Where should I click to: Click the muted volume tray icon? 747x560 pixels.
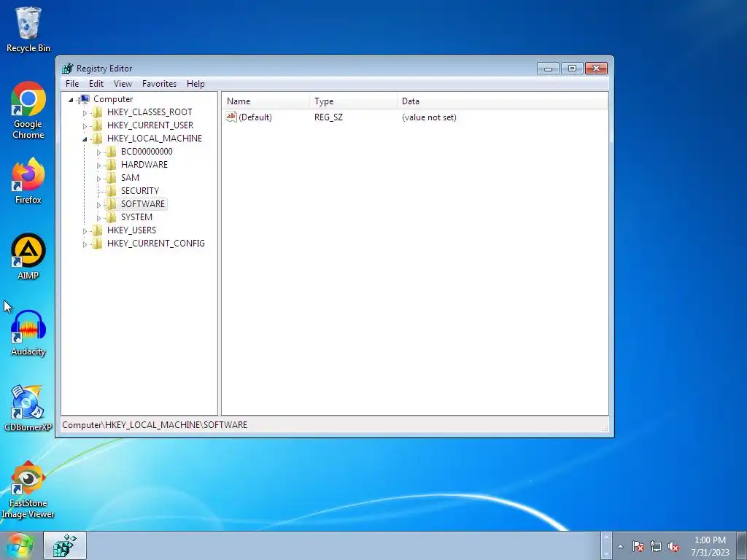[673, 546]
